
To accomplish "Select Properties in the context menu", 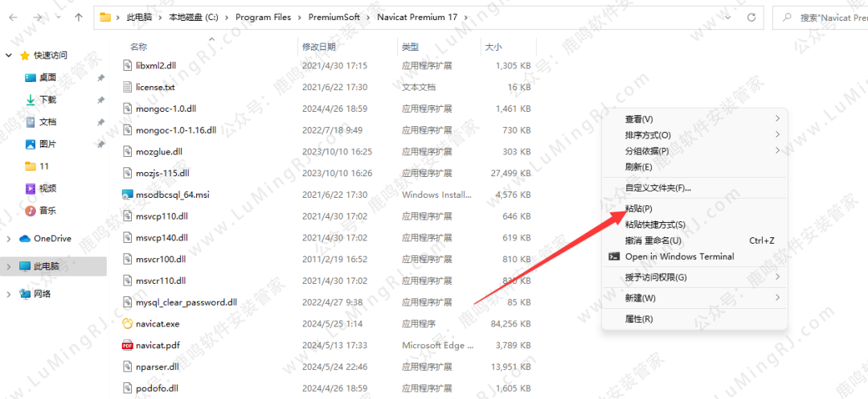I will point(639,319).
